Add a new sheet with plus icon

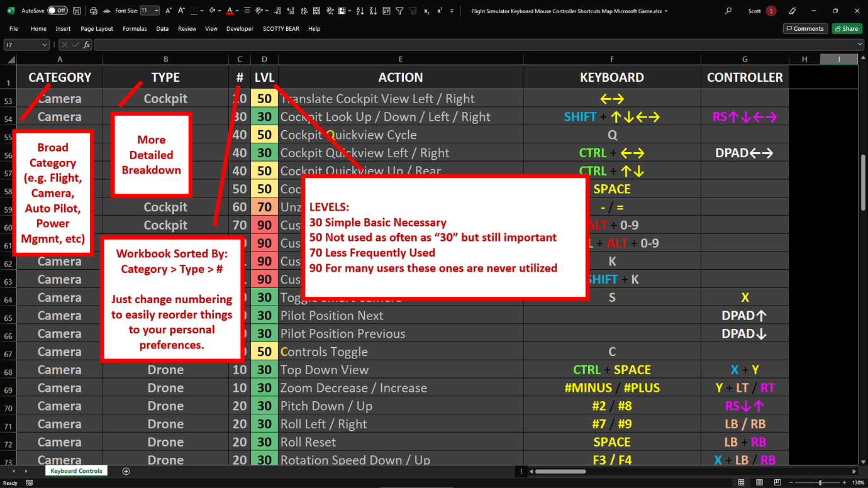126,471
